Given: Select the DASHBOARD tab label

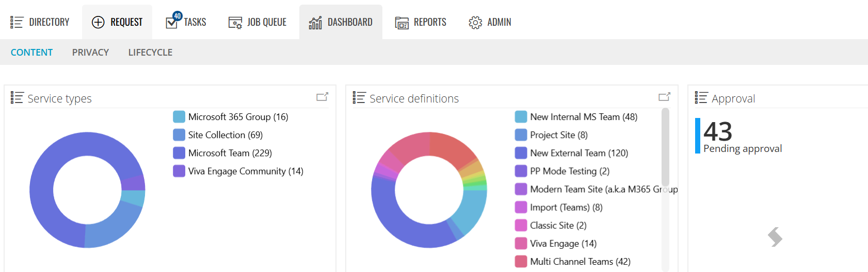Looking at the screenshot, I should (x=350, y=22).
